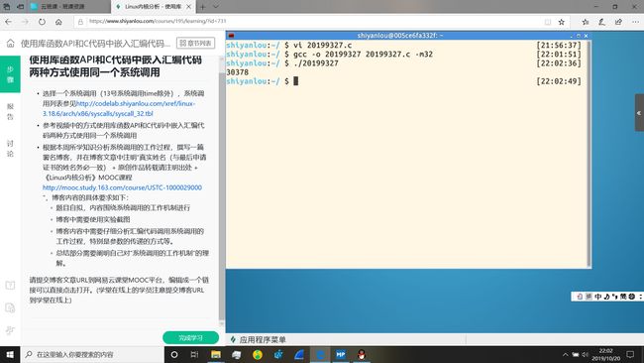Switch to the 云班课 browser tab
Screen dimensions: 644x363
[x=69, y=7]
